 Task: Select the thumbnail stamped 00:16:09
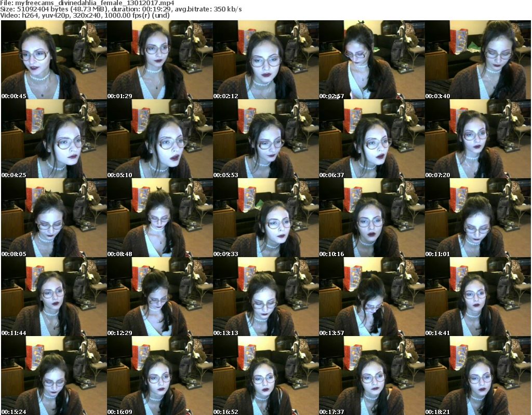click(160, 376)
